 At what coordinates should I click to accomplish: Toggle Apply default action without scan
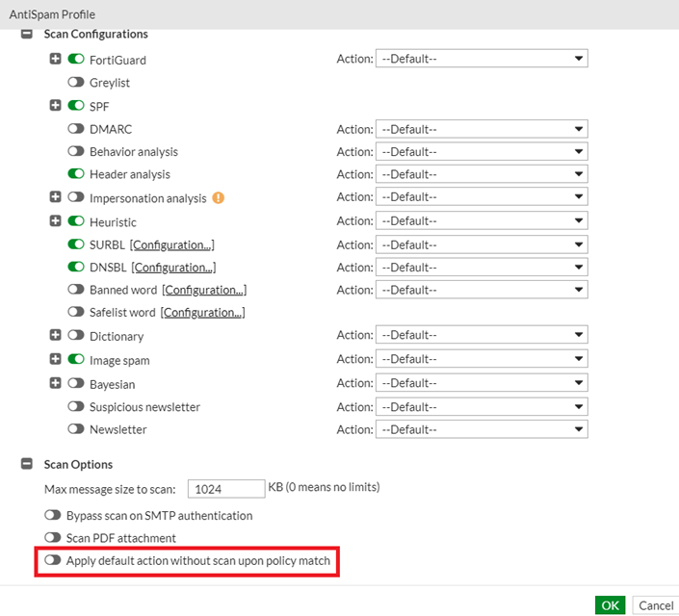[53, 560]
